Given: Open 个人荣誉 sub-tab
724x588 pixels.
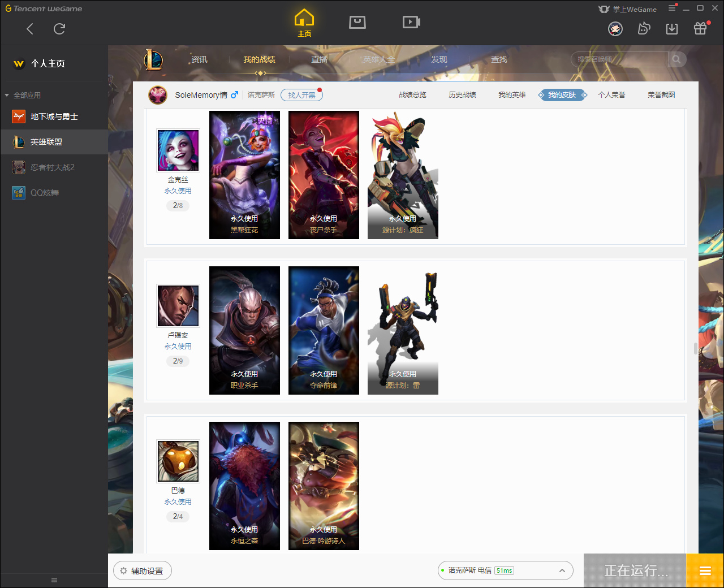Looking at the screenshot, I should 611,95.
